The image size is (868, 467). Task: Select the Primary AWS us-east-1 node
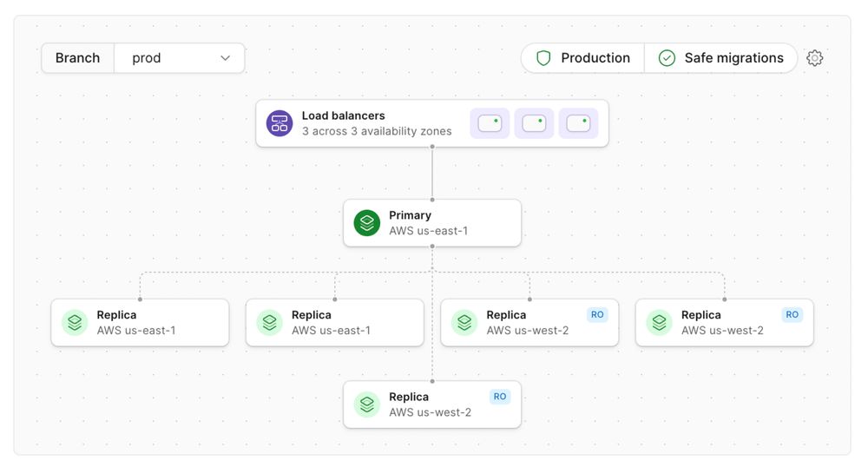432,223
